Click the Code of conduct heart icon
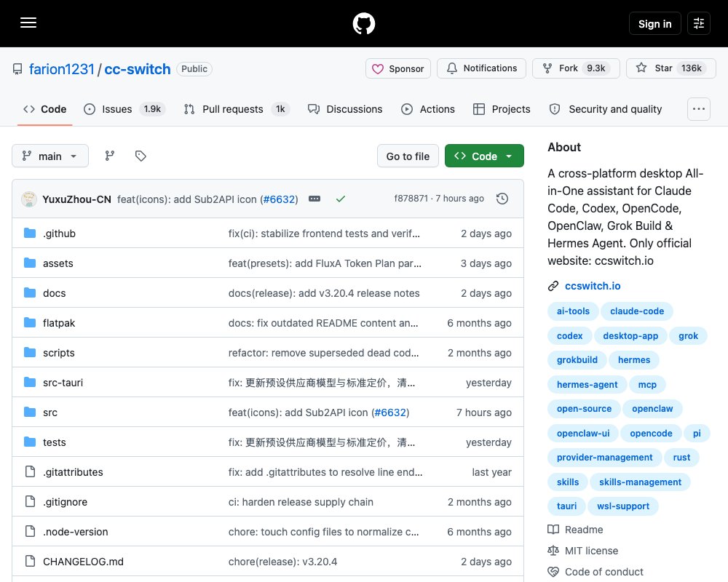 point(553,572)
